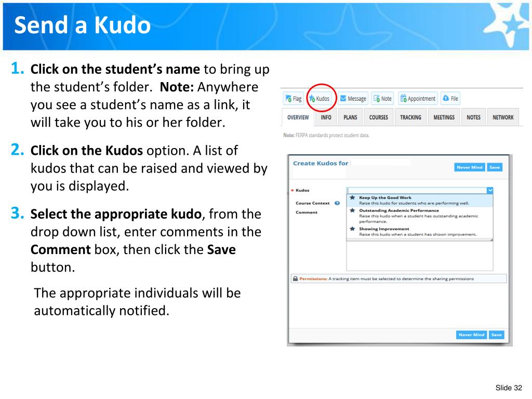532x399 pixels.
Task: Click the cloud upload icon beside File
Action: (446, 98)
